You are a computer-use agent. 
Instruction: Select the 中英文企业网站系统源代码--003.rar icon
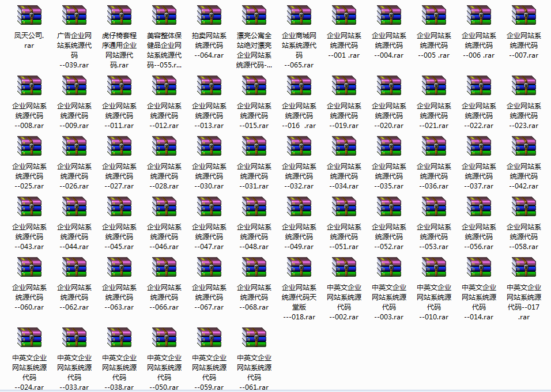[390, 267]
